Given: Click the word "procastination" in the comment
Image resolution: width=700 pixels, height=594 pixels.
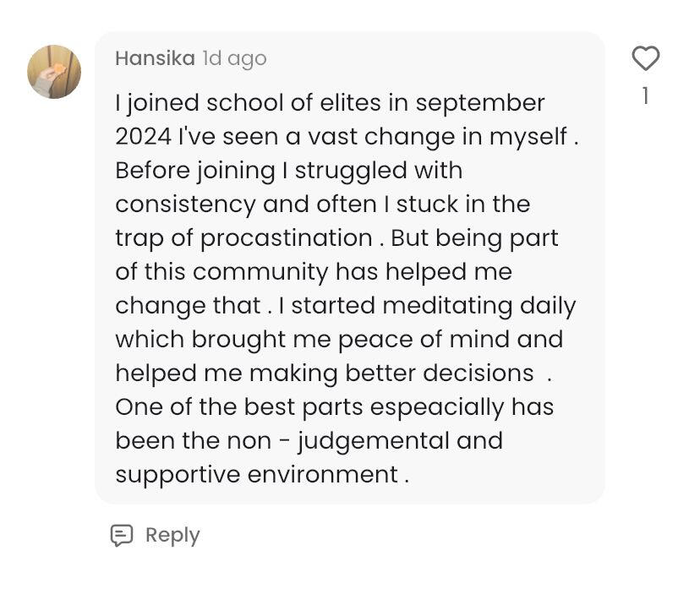Looking at the screenshot, I should pos(286,238).
